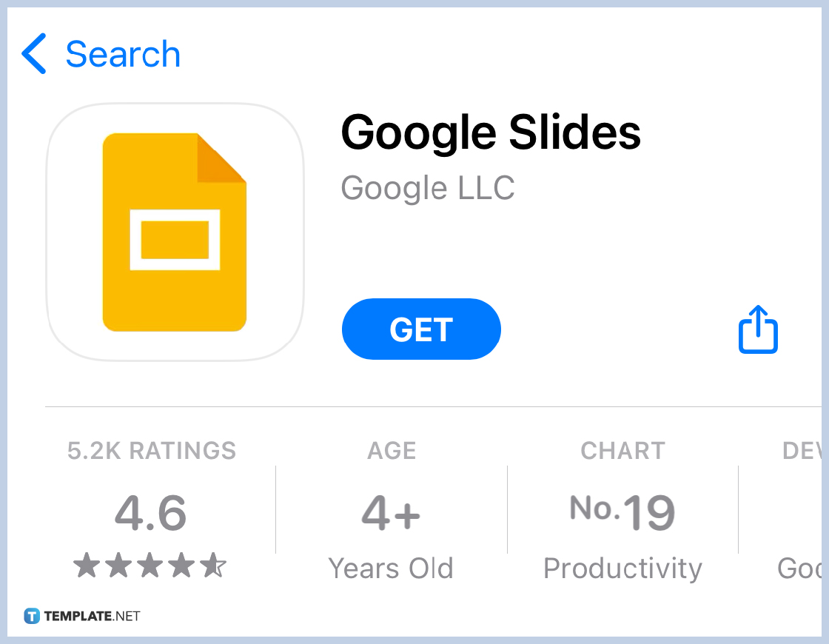Click the Template.net logo icon
Viewport: 829px width, 644px height.
tap(33, 615)
